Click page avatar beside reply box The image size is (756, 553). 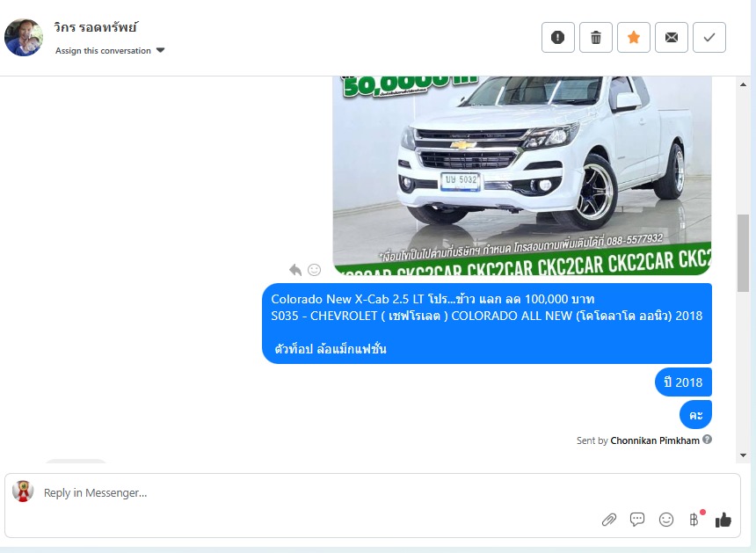(23, 491)
